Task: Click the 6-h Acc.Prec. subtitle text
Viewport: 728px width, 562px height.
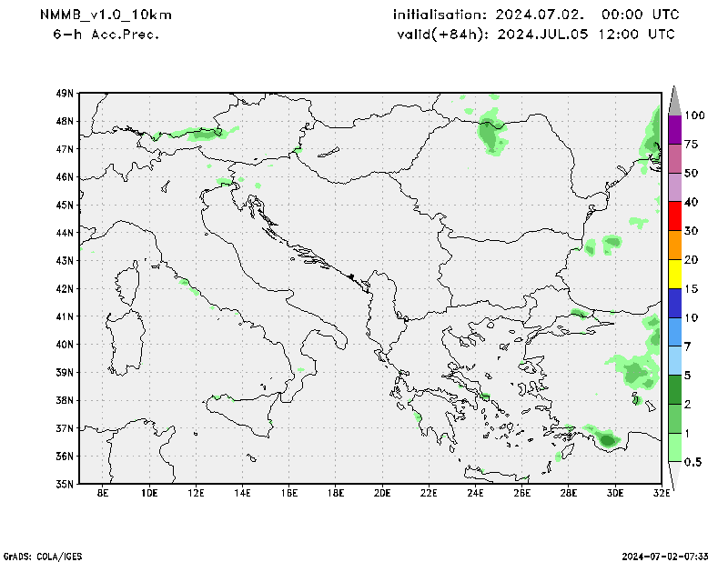Action: [106, 35]
